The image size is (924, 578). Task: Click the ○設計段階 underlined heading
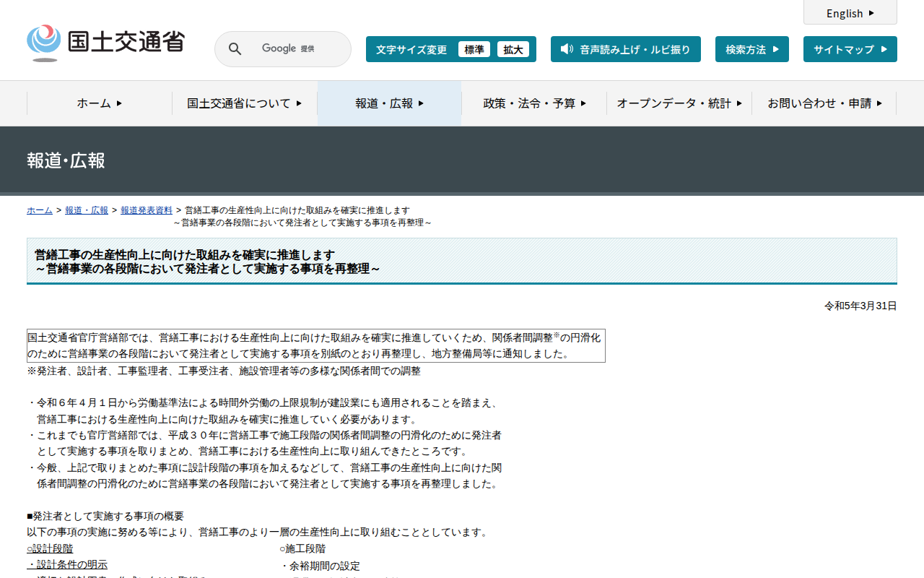(x=50, y=549)
